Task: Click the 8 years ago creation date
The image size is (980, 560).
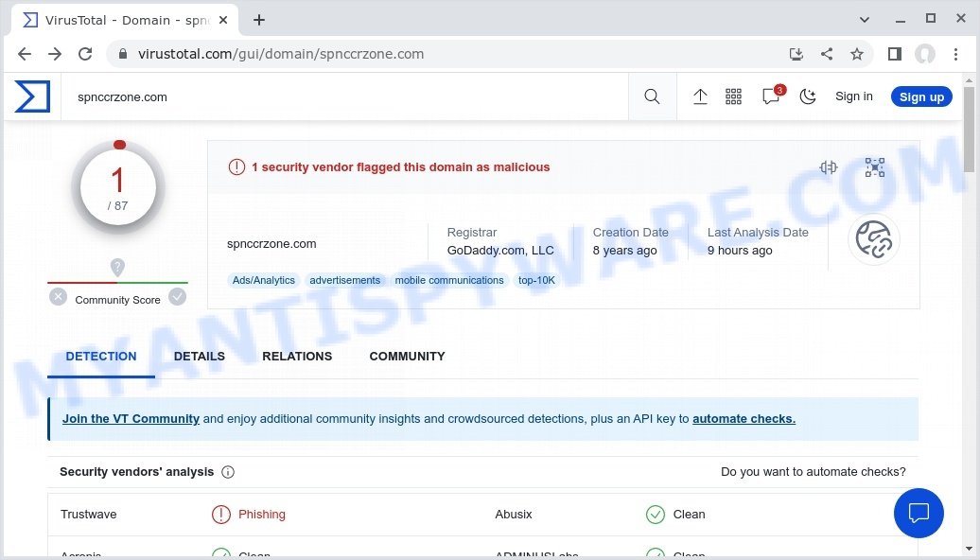Action: pyautogui.click(x=624, y=251)
